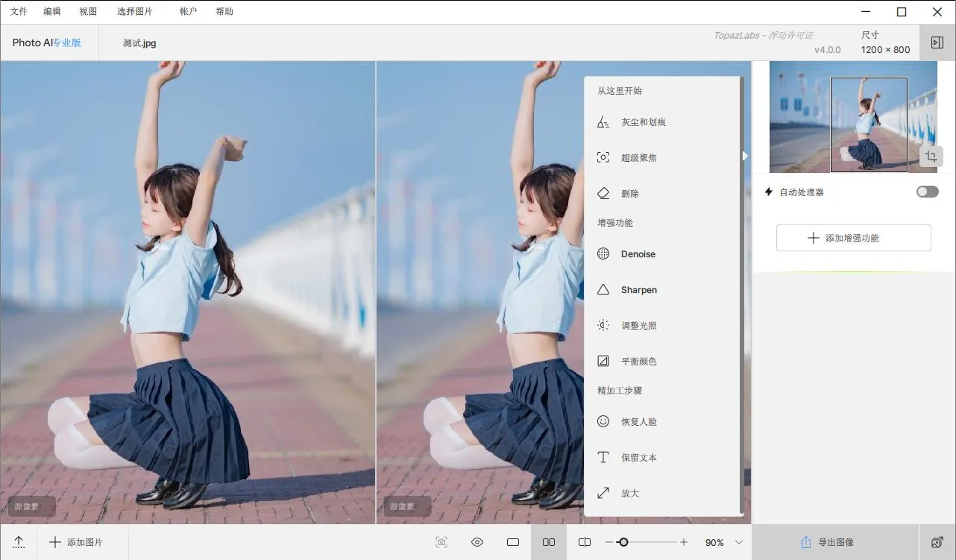Click the 添加增强功能 button
Screen dimensions: 956x560
(853, 238)
